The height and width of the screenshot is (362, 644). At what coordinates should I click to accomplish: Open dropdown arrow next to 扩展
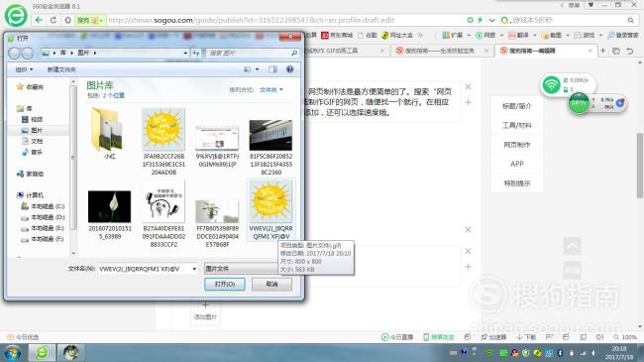(x=469, y=36)
